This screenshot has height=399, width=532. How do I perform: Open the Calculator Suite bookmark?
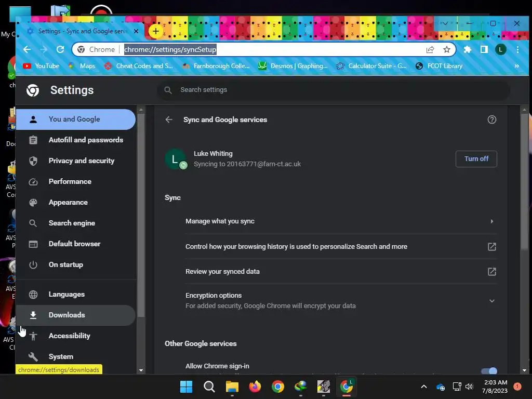tap(371, 66)
